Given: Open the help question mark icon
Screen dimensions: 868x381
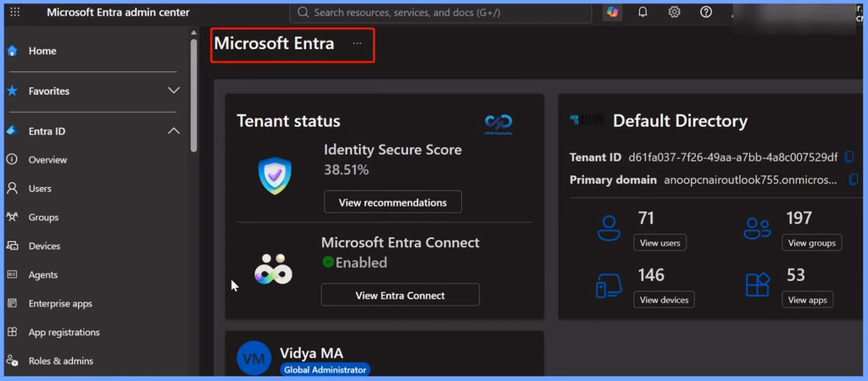Looking at the screenshot, I should pyautogui.click(x=706, y=12).
